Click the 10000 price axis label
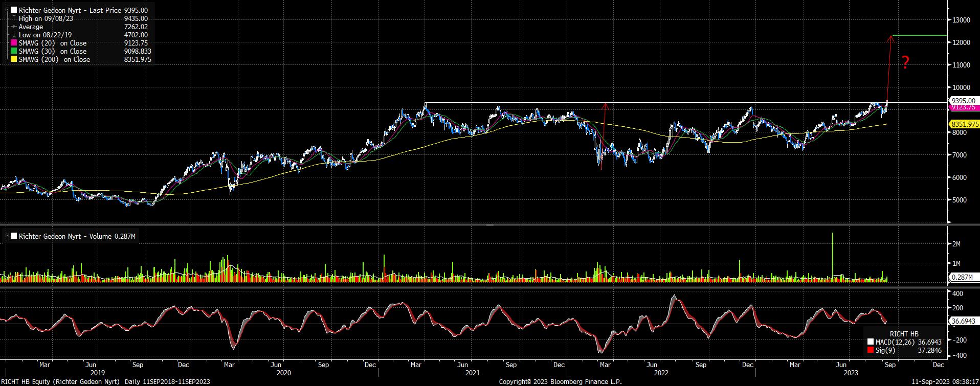 click(x=962, y=87)
